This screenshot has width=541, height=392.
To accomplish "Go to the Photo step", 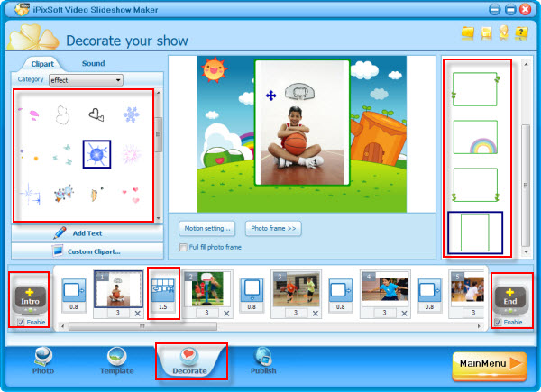I will click(x=43, y=360).
